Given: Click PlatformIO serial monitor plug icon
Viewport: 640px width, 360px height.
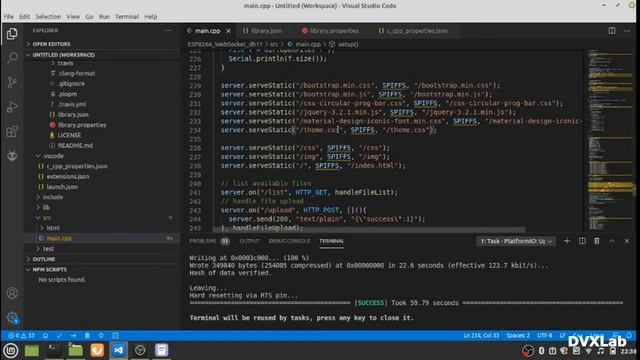Looking at the screenshot, I should tap(101, 336).
